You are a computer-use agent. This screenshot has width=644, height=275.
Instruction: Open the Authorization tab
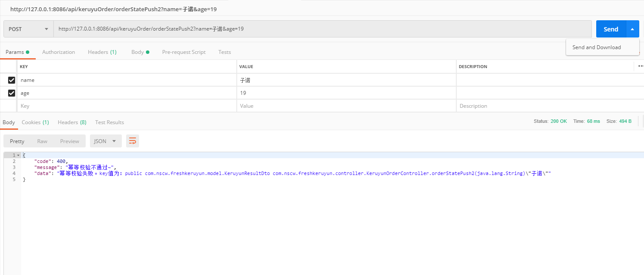click(59, 52)
